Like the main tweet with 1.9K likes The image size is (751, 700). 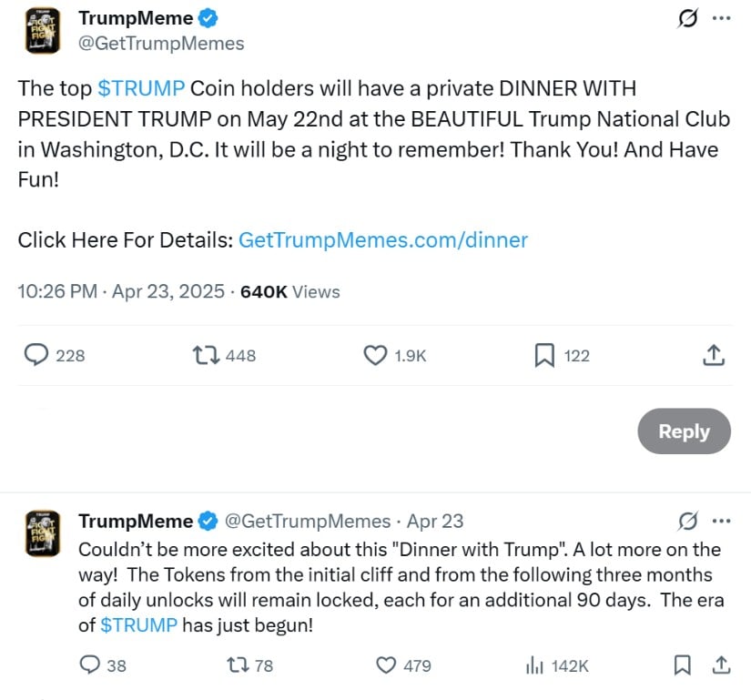(375, 355)
